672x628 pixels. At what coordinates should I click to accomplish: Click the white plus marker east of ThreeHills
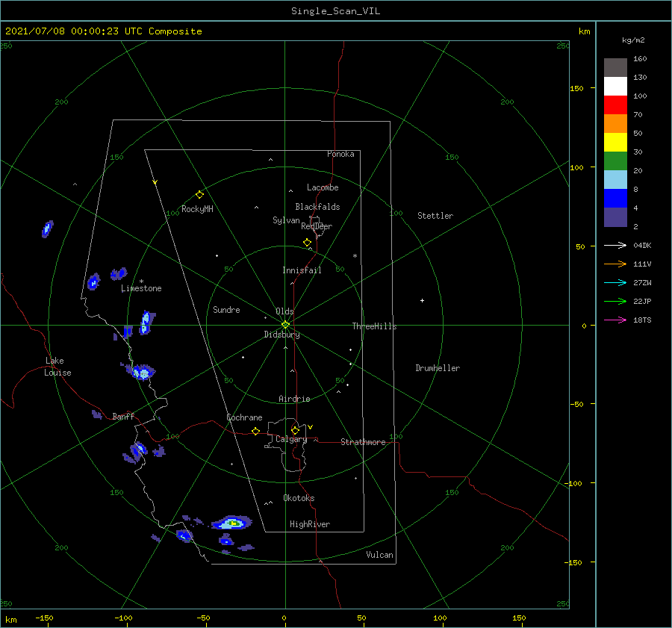click(x=422, y=300)
